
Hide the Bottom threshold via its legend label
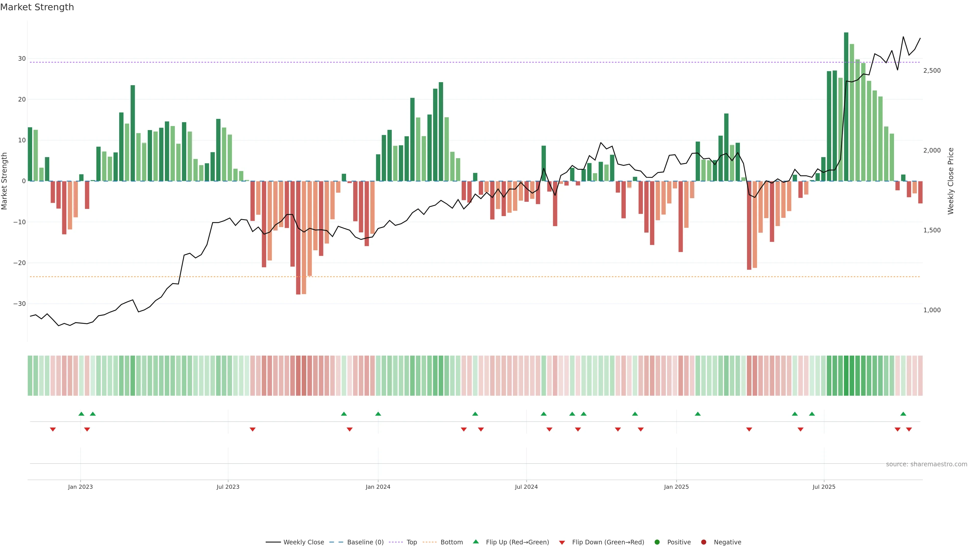click(451, 542)
